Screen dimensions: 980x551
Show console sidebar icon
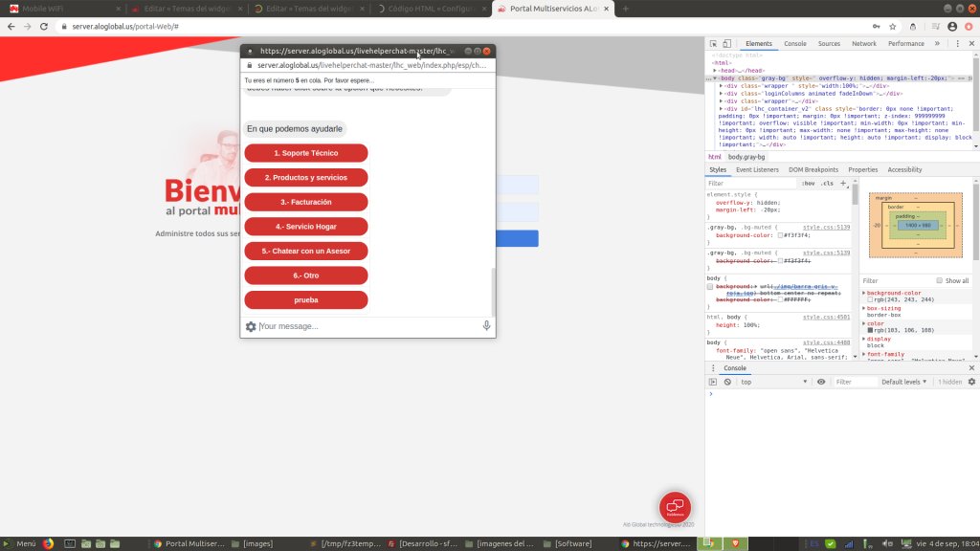(713, 382)
